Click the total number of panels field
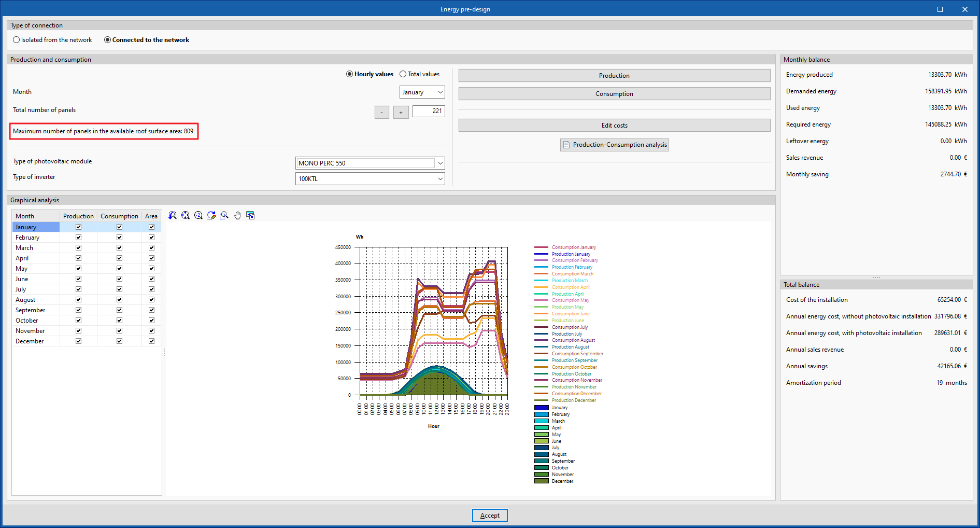Screen dimensions: 980x528 point(429,111)
